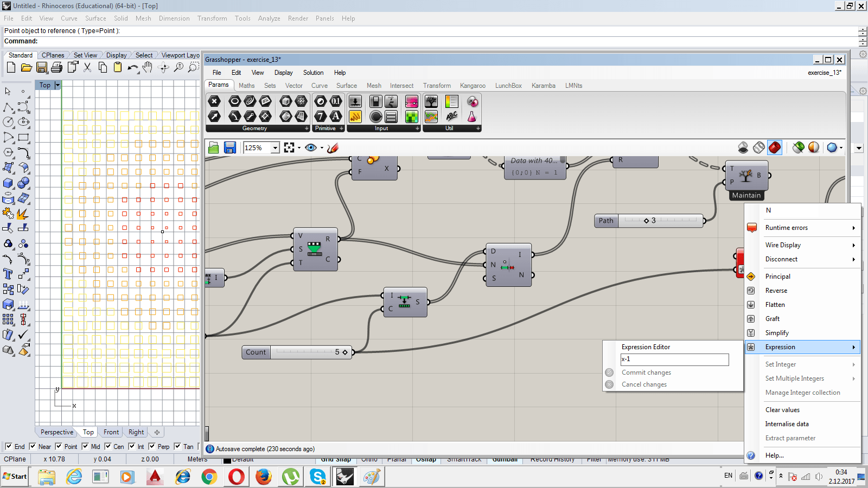This screenshot has height=488, width=868.
Task: Open the Windows Start button
Action: [x=15, y=477]
